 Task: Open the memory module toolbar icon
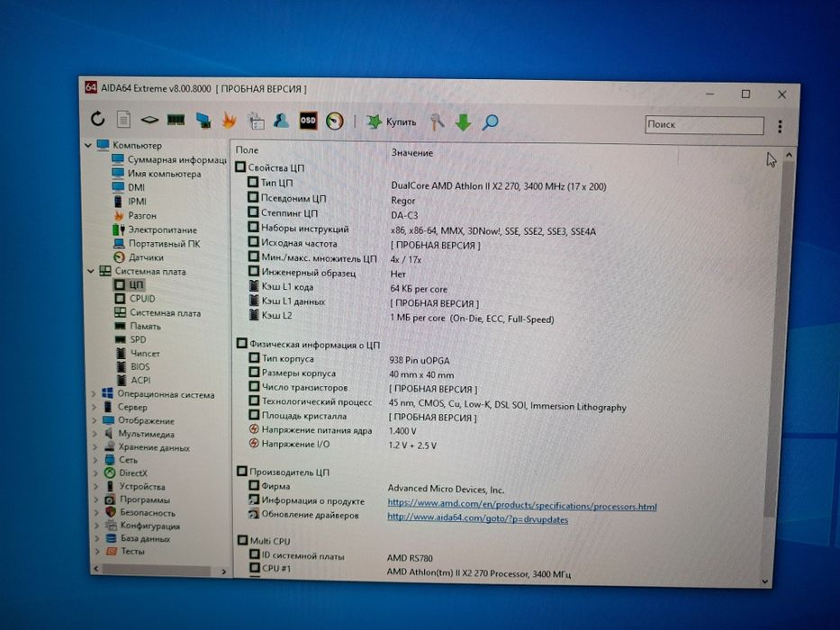pyautogui.click(x=176, y=120)
